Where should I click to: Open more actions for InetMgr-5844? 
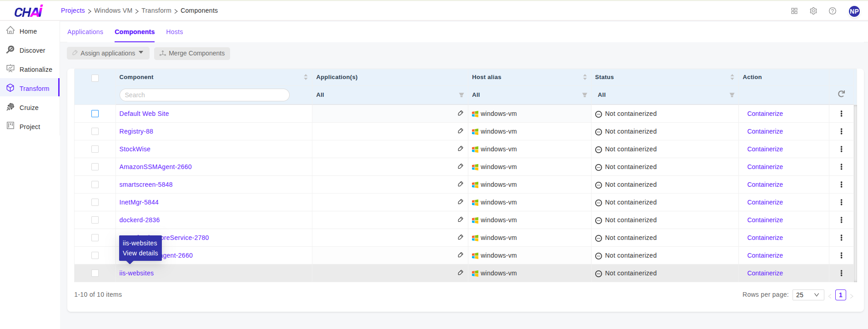tap(841, 202)
